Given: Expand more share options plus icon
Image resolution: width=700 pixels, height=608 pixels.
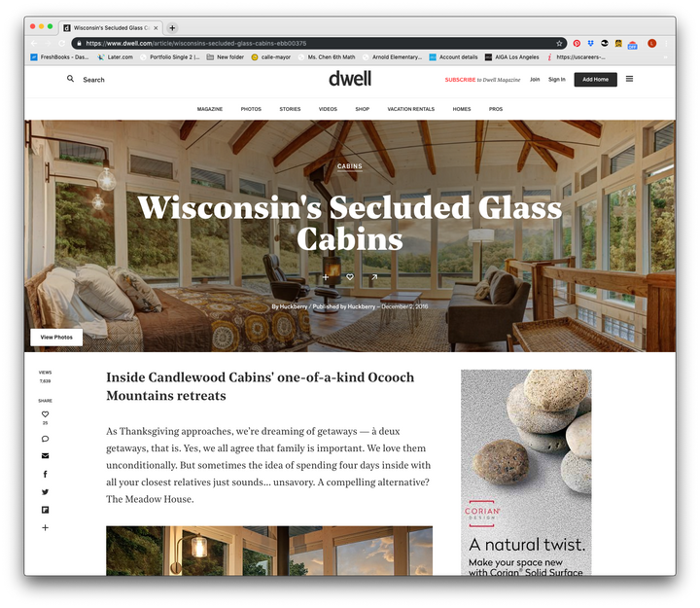Looking at the screenshot, I should [45, 527].
